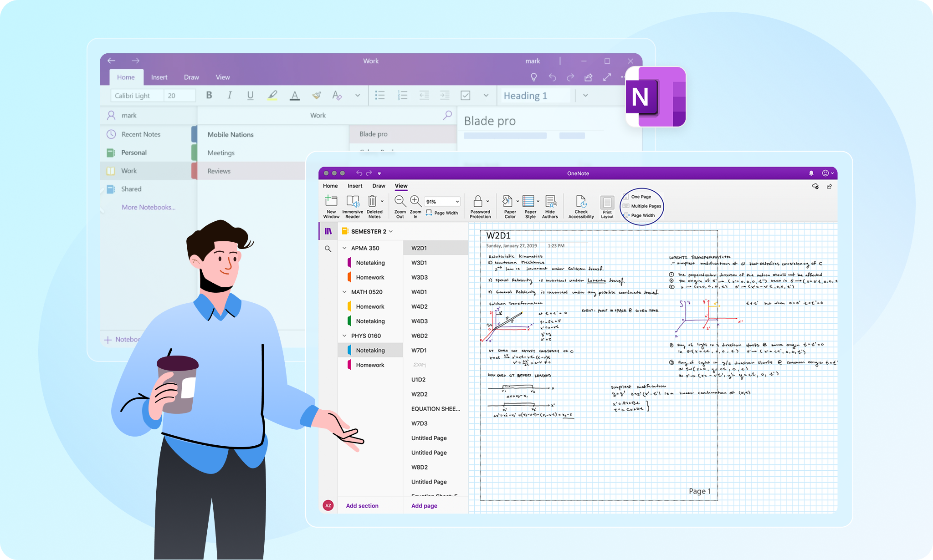Screen dimensions: 933x560
Task: Toggle Hide Authors in the View ribbon
Action: point(550,207)
